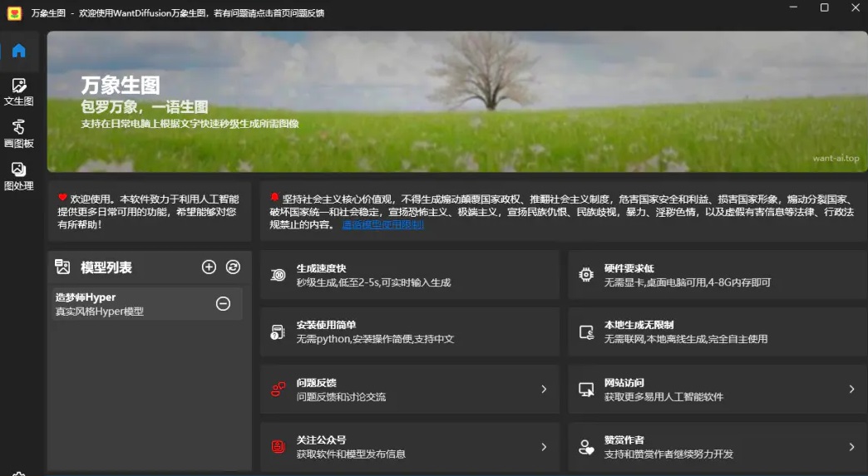868x476 pixels.
Task: Open the 遵循模型使用限制 link
Action: click(382, 224)
